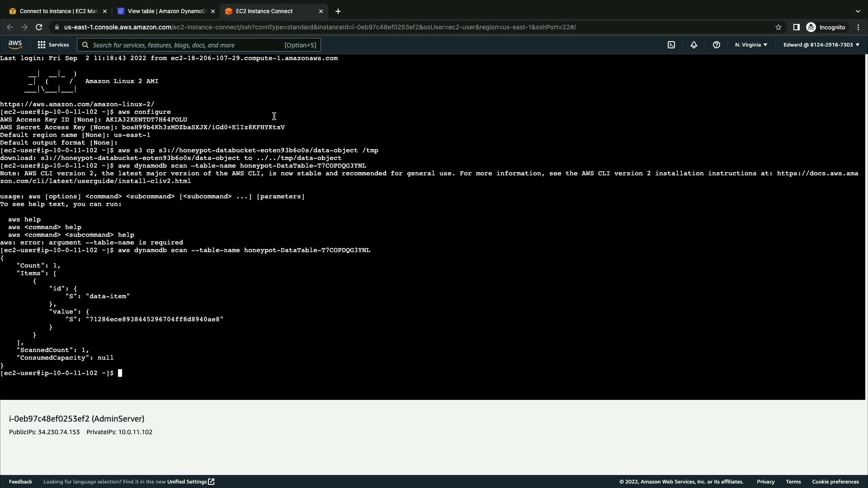Open a new browser tab
The width and height of the screenshot is (868, 488).
[x=338, y=11]
